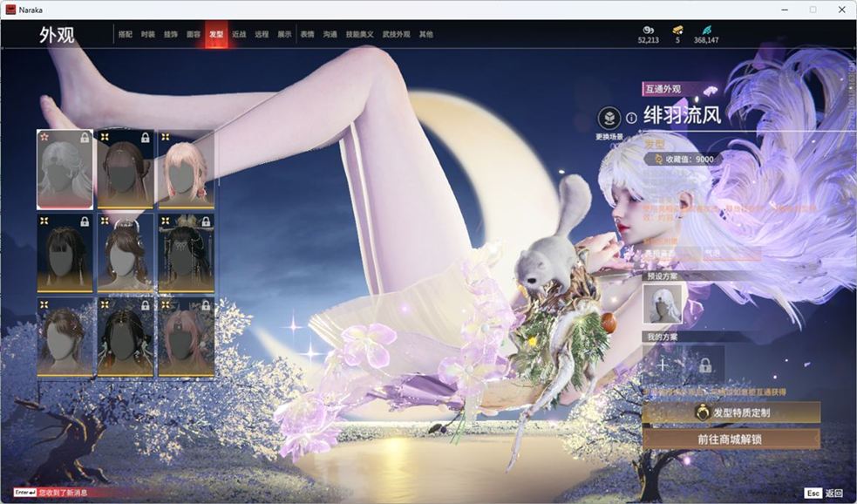Switch to the 武技外观 tab
857x504 pixels.
point(397,34)
